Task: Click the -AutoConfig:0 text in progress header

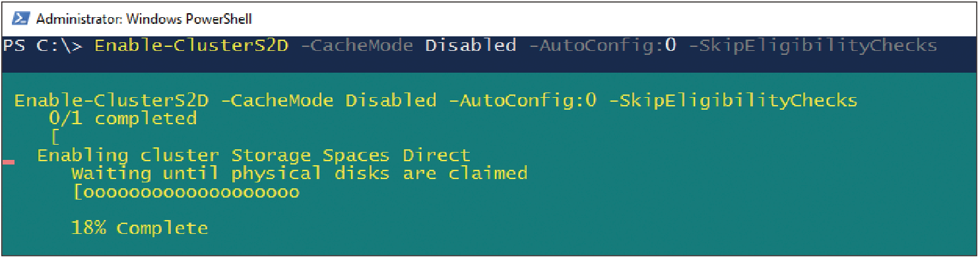Action: (522, 100)
